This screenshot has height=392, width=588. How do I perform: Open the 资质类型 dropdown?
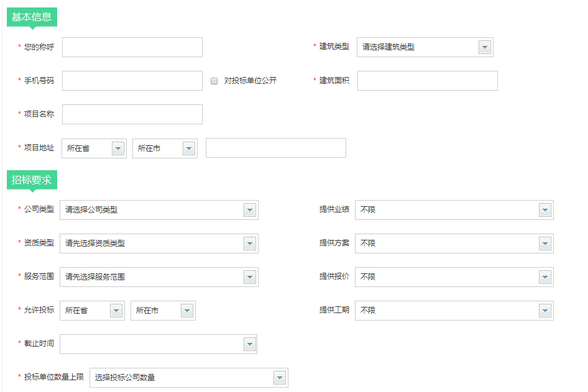coord(158,244)
